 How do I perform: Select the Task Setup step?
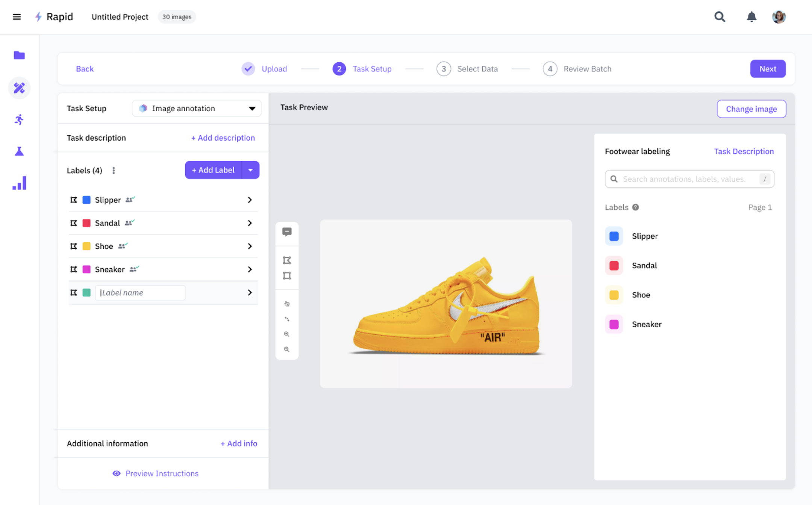(362, 69)
